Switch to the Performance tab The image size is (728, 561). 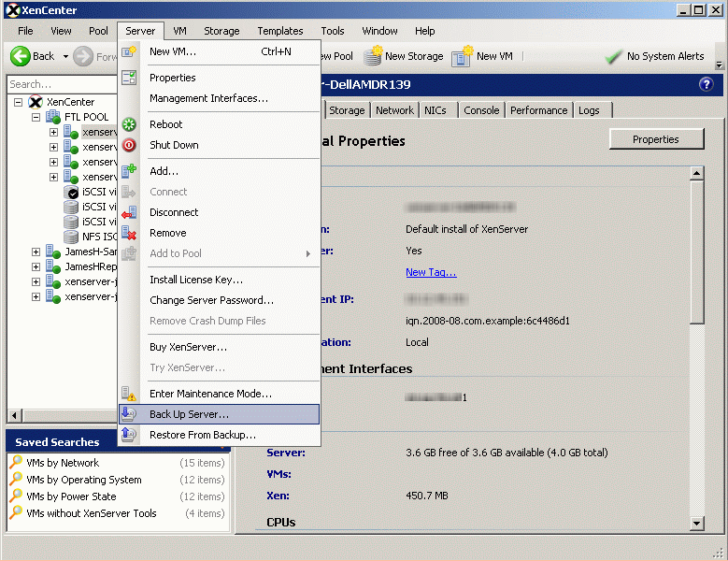(x=538, y=110)
